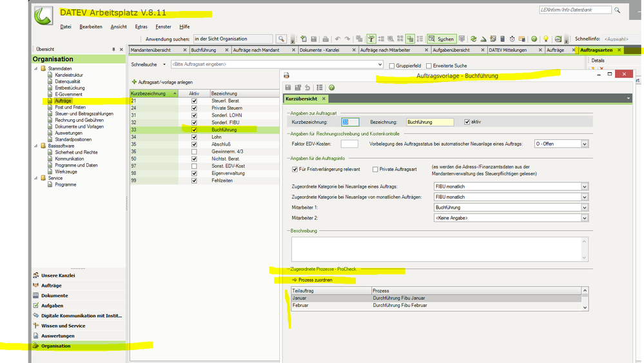The height and width of the screenshot is (363, 644).
Task: Open Wissen und Service navigation section
Action: (x=63, y=326)
